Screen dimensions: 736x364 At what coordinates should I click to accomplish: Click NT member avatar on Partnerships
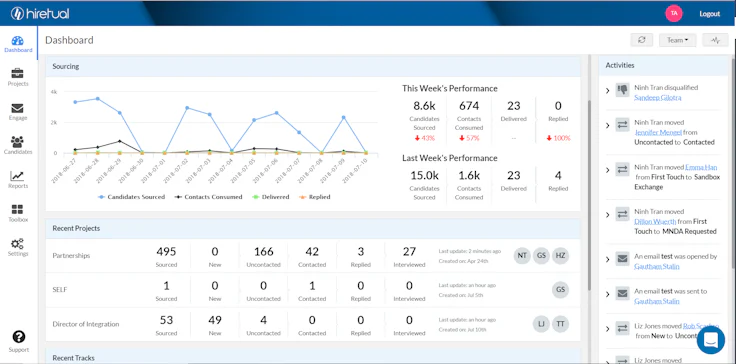point(522,256)
